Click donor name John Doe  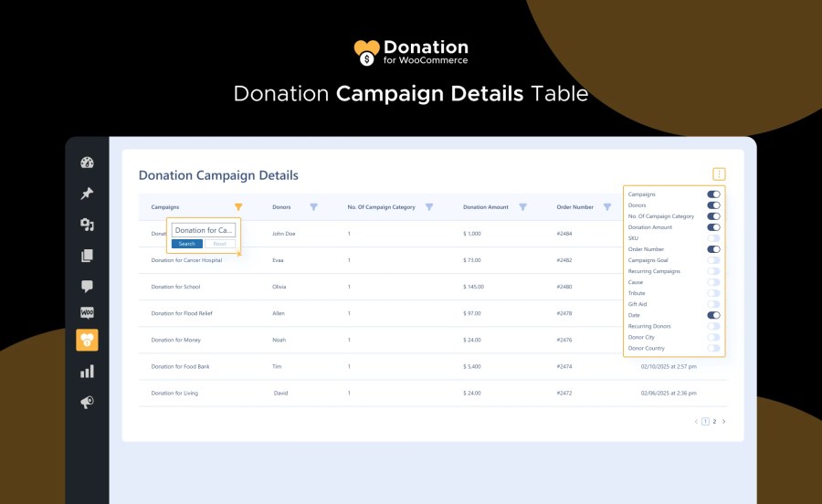[x=284, y=234]
